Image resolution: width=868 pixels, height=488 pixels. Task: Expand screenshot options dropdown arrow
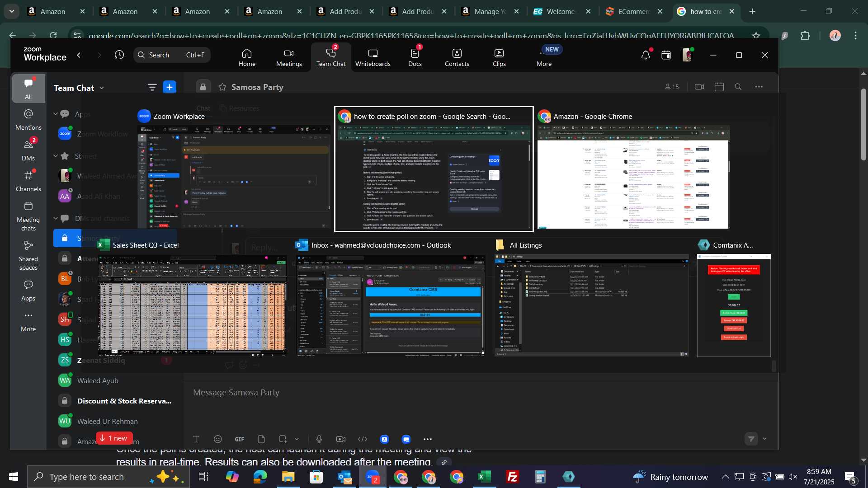[297, 439]
